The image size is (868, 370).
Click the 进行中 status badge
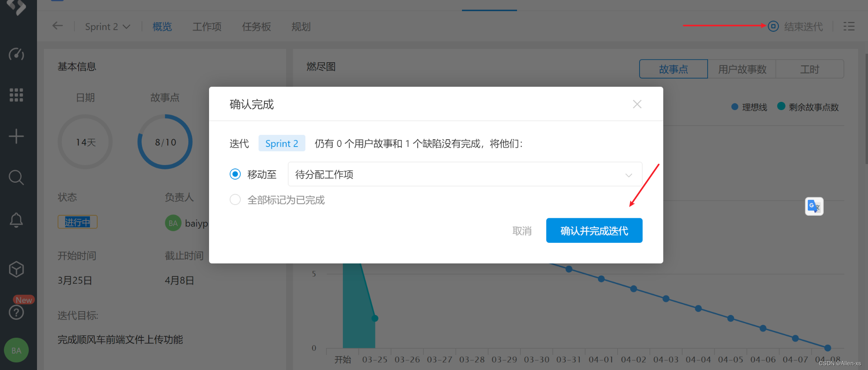pos(77,222)
